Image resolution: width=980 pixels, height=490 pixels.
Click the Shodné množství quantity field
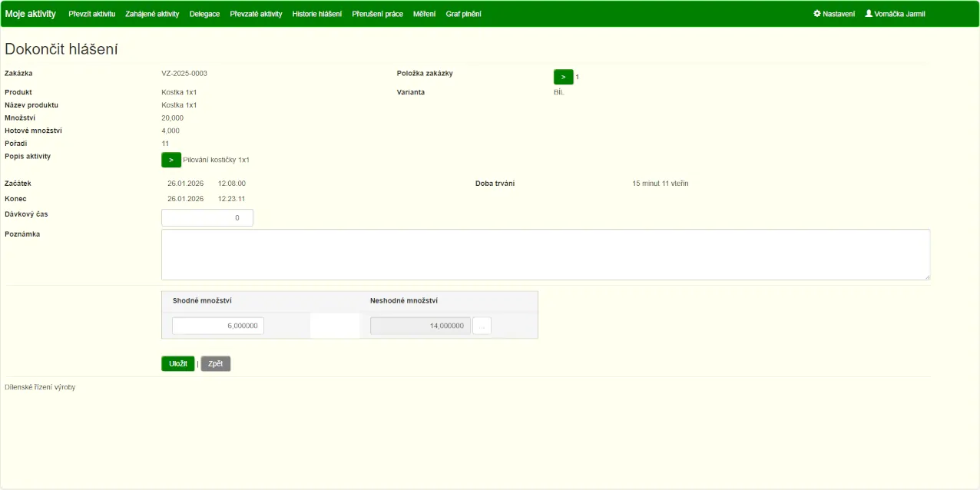[218, 326]
